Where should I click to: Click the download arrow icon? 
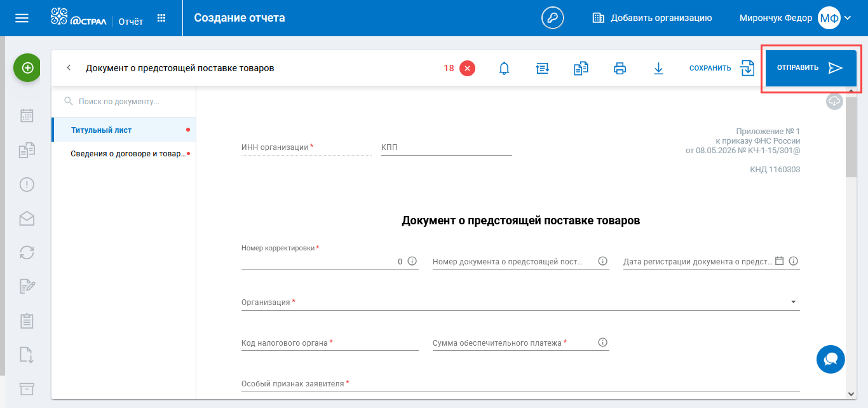coord(658,69)
